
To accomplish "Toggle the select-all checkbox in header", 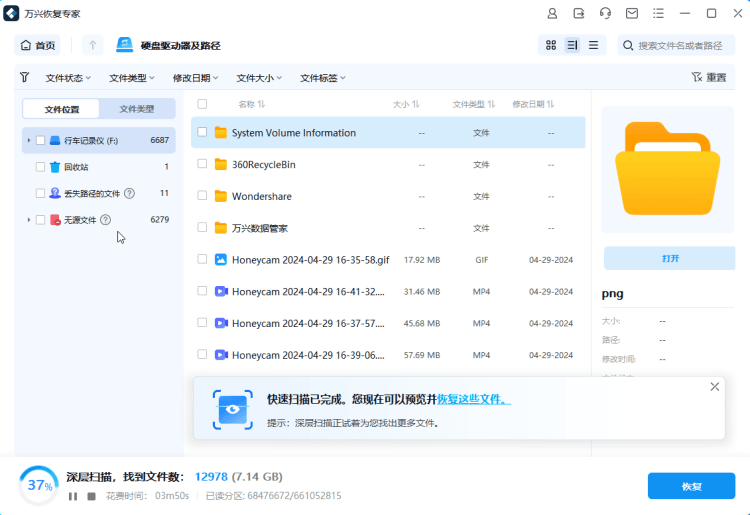I will click(202, 104).
